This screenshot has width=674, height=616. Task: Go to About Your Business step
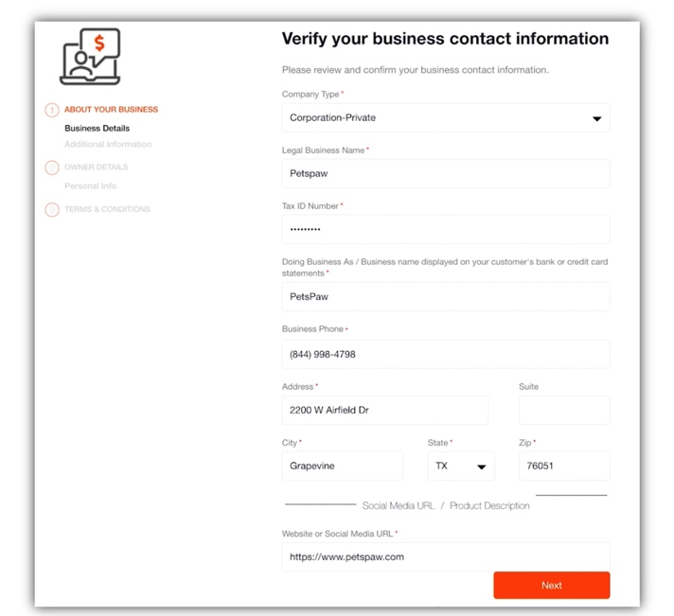click(111, 110)
